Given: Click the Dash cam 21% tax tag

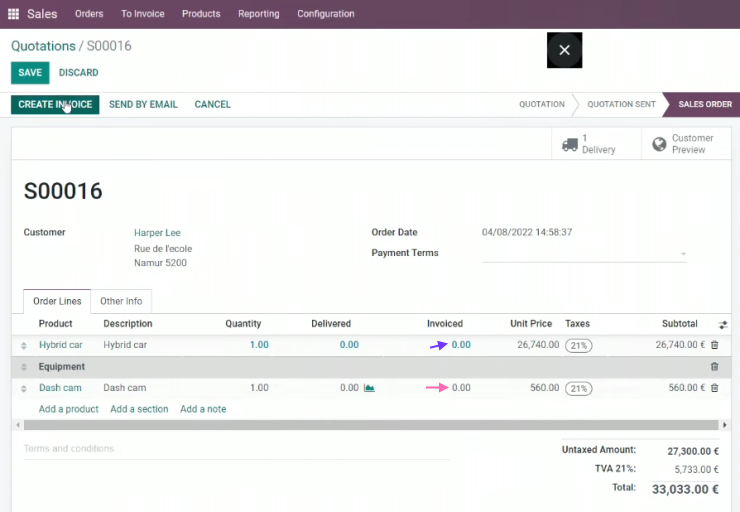Looking at the screenshot, I should point(579,389).
